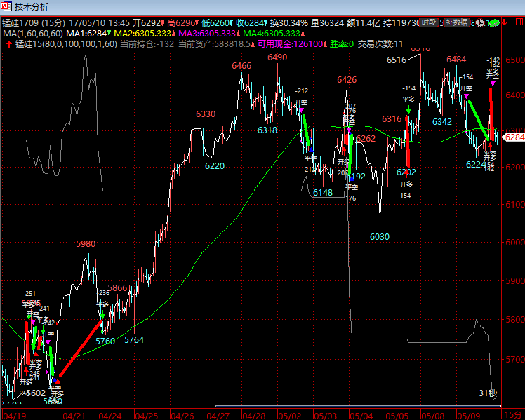Click the 锰硅15(80,0,100,100,1,60) strategy label
The width and height of the screenshot is (525, 420).
tap(66, 44)
